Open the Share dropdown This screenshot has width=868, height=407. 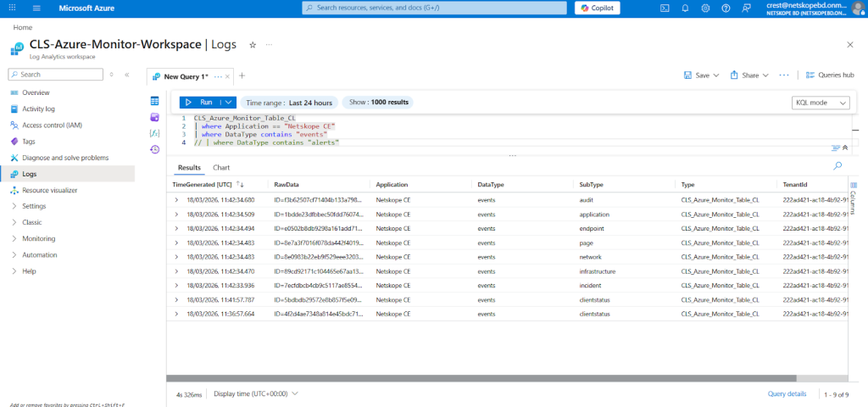[x=750, y=75]
